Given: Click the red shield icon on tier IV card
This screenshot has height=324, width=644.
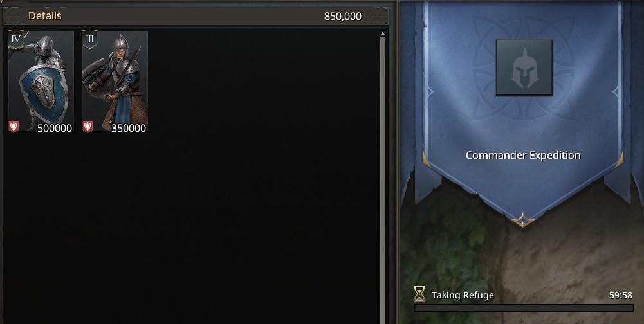Looking at the screenshot, I should (x=14, y=127).
